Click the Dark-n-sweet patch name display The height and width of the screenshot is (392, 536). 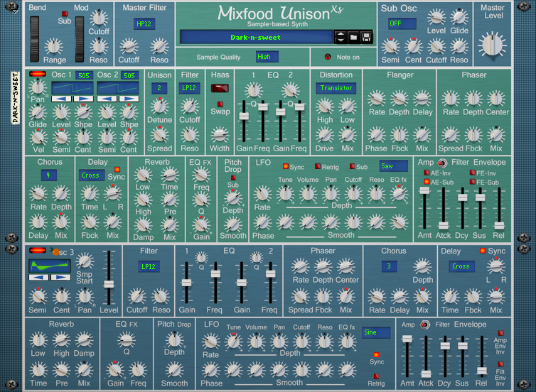[x=257, y=37]
